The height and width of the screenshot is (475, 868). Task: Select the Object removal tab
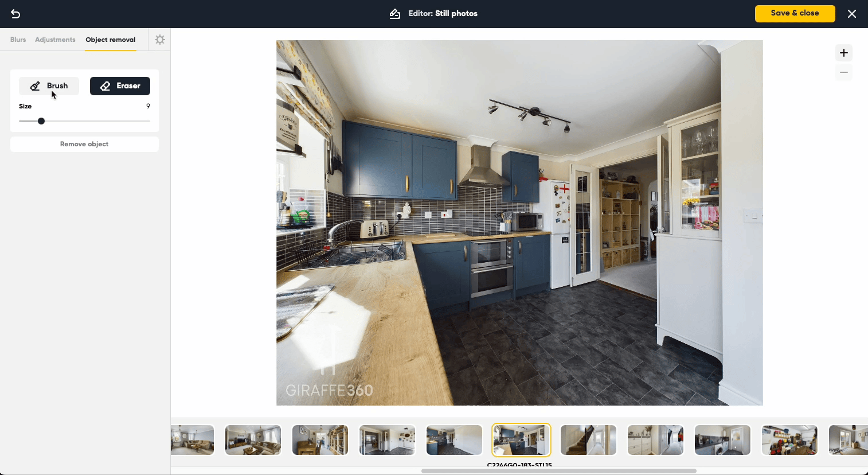[111, 40]
